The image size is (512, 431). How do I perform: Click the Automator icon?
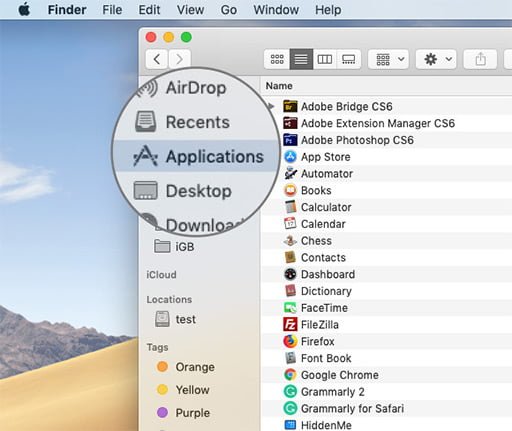tap(290, 173)
